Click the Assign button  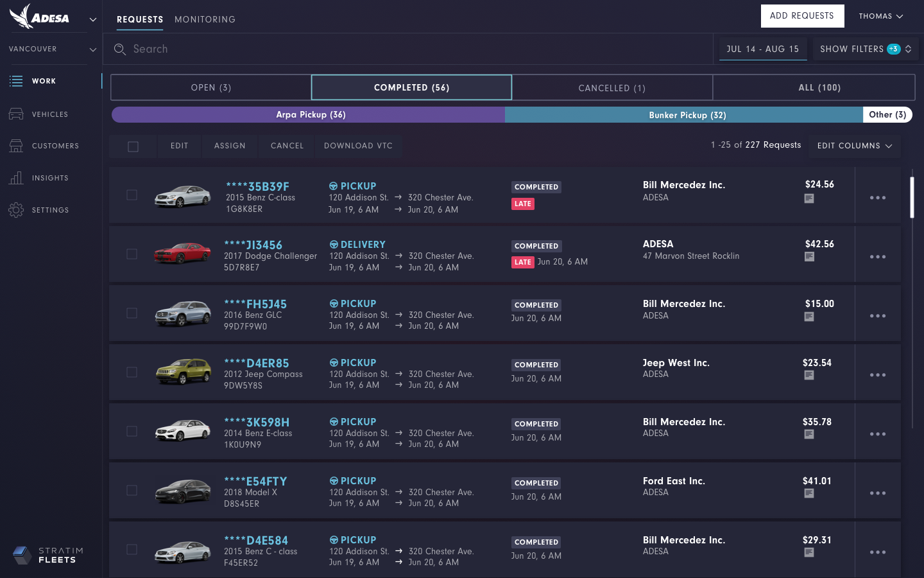point(230,146)
